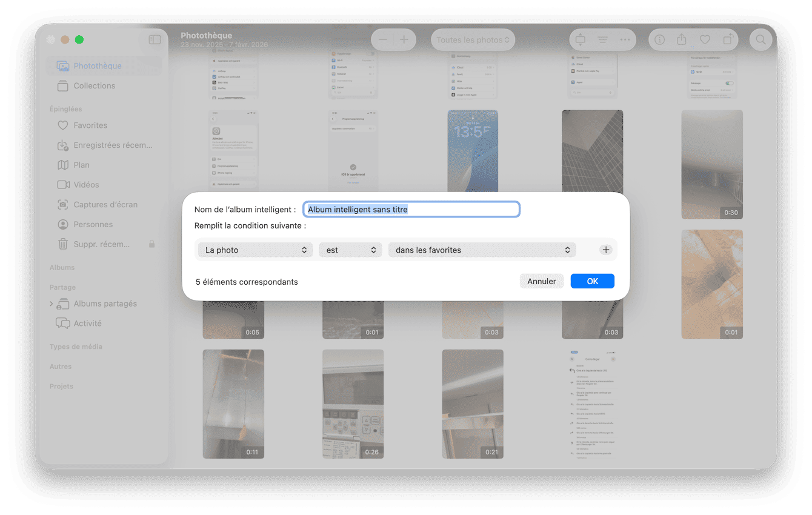Click the plus to add another condition
Viewport: 812px width, 515px height.
click(x=605, y=249)
